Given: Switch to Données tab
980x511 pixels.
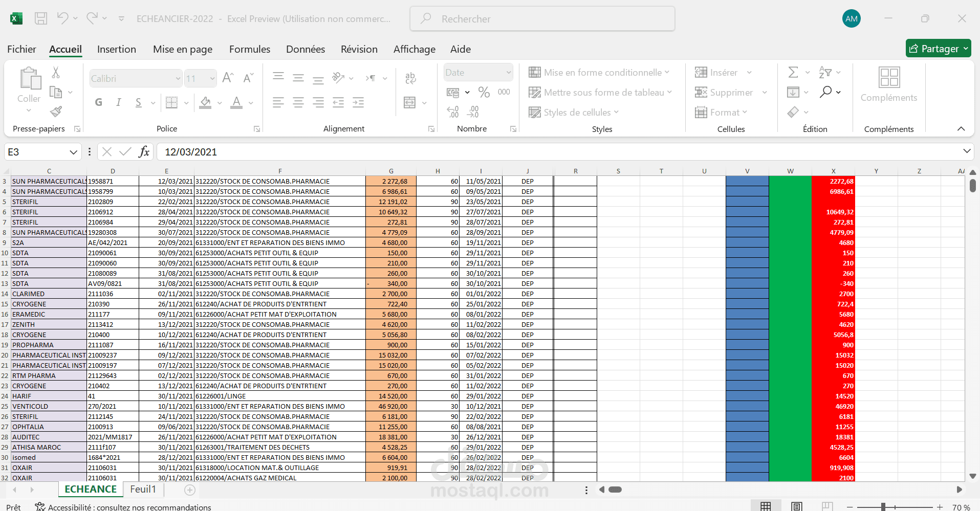Looking at the screenshot, I should click(x=306, y=49).
